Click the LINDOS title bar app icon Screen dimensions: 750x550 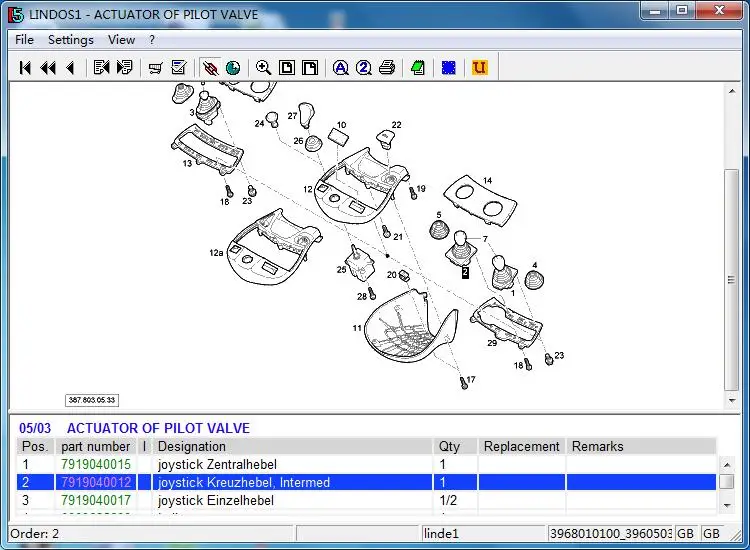tap(16, 14)
